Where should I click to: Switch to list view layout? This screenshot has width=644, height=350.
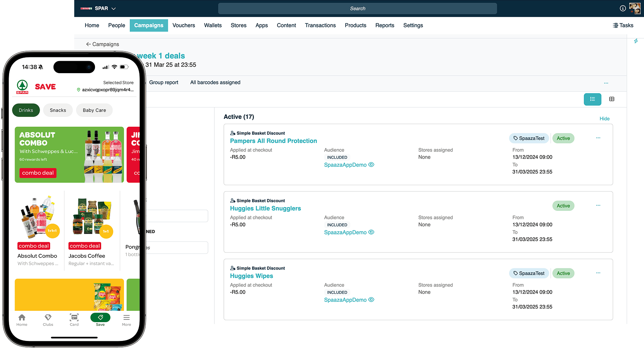click(x=592, y=99)
